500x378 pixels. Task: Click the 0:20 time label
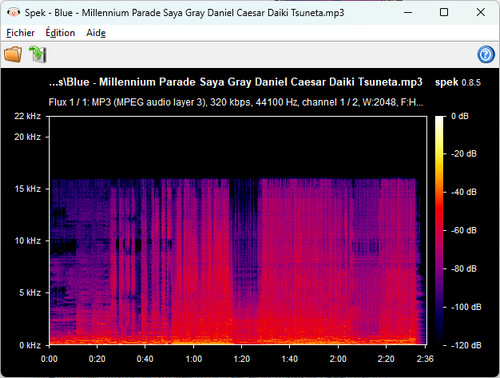[97, 359]
